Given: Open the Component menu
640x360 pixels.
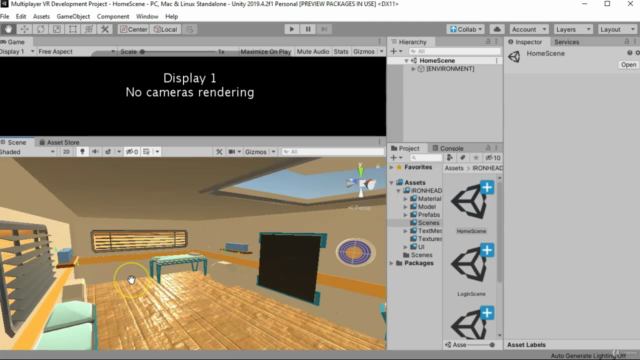Looking at the screenshot, I should click(x=113, y=17).
